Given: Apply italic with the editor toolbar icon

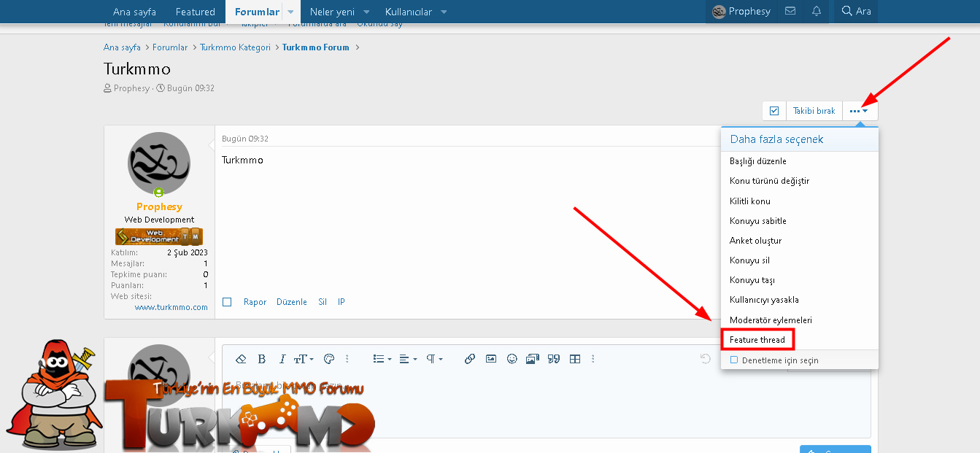Looking at the screenshot, I should [282, 359].
